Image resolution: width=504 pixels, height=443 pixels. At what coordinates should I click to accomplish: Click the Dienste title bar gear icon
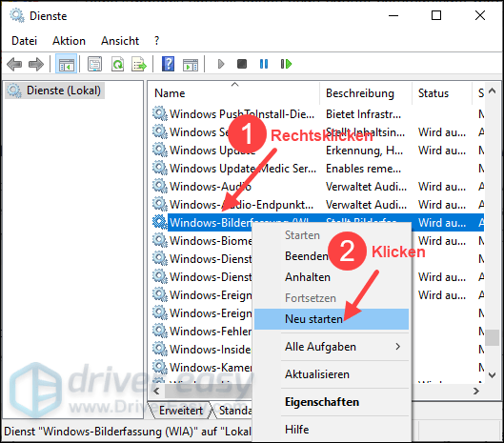click(17, 16)
